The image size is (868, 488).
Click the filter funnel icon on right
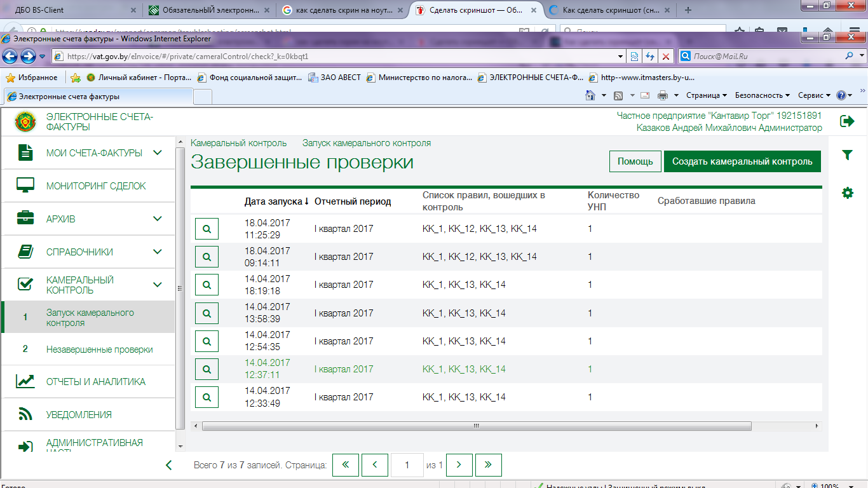coord(847,155)
